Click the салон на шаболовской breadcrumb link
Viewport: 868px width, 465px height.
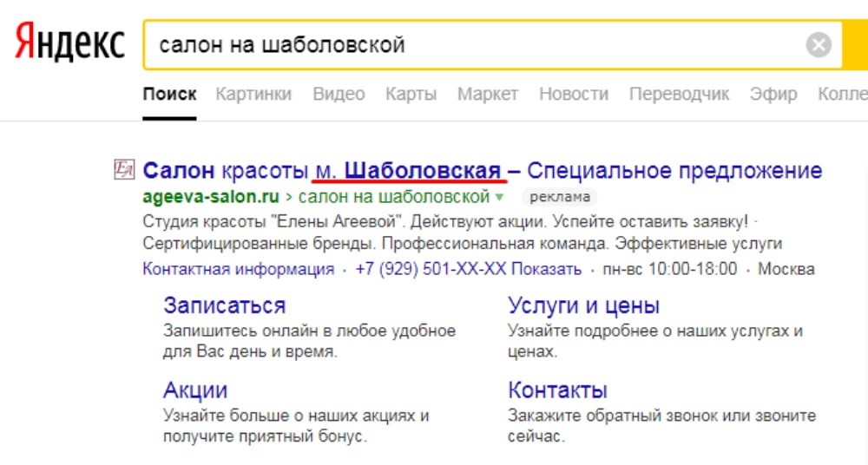point(393,197)
